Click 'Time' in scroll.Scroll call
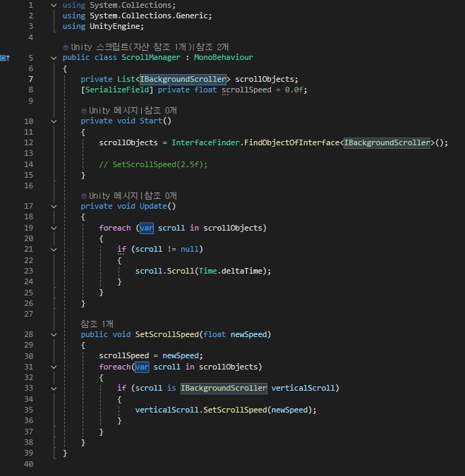The width and height of the screenshot is (465, 476). 207,271
